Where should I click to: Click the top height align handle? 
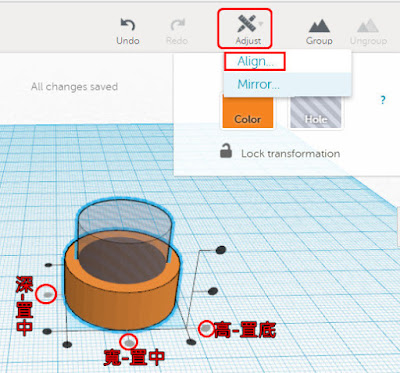point(221,249)
